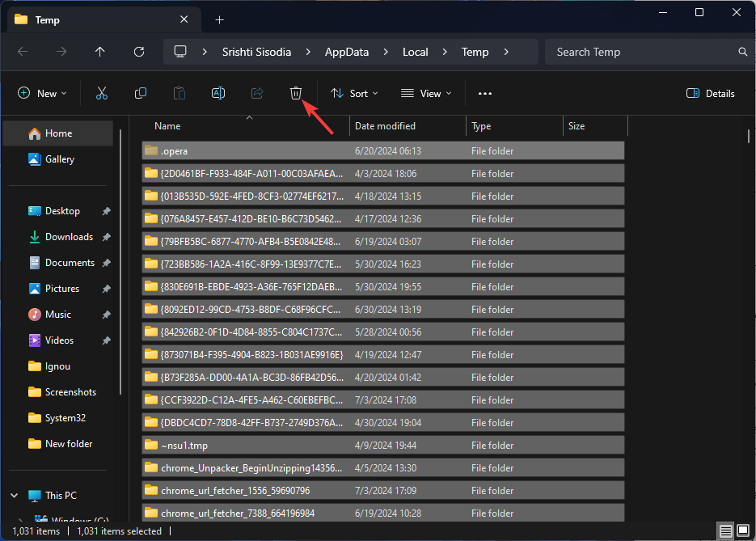Open the Sort dropdown menu
Screen dimensions: 756x541
(x=354, y=94)
